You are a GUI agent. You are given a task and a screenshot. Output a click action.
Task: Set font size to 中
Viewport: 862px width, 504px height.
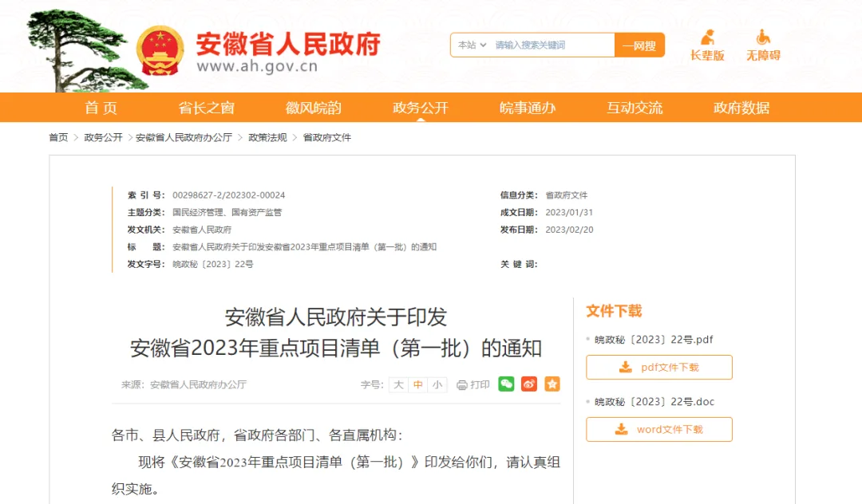click(x=417, y=385)
